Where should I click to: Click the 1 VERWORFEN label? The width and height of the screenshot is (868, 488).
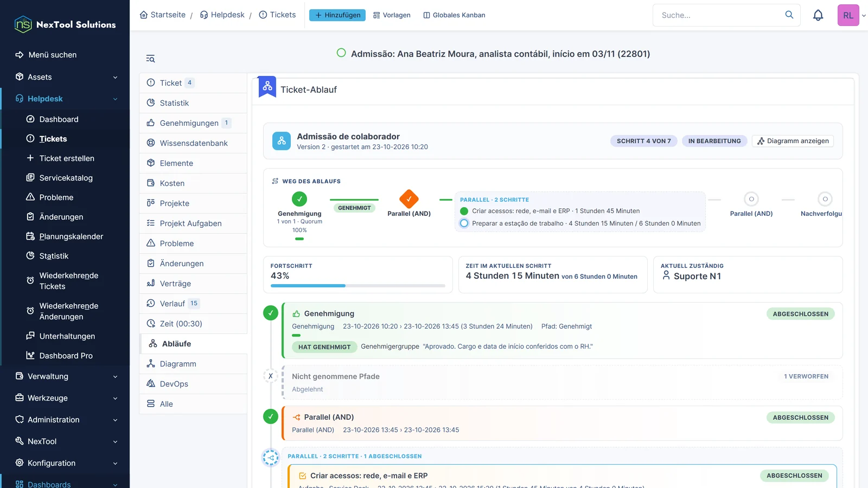(x=806, y=376)
